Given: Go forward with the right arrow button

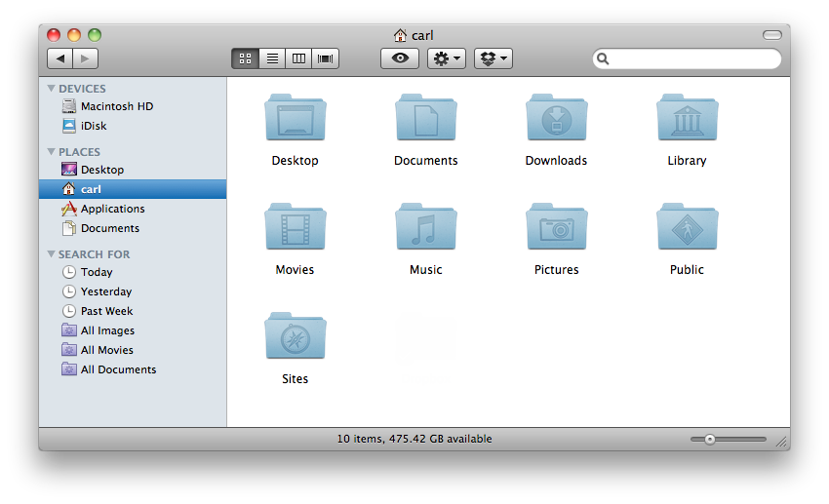Looking at the screenshot, I should click(x=85, y=58).
